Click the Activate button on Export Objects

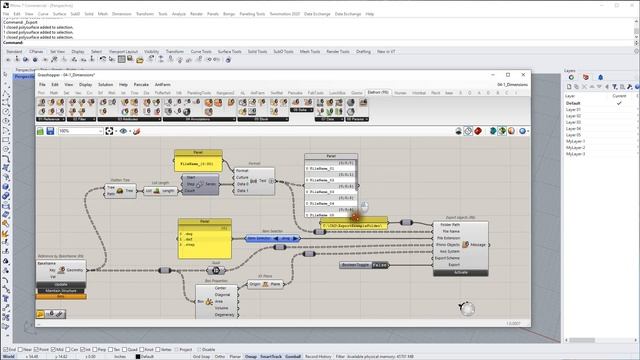[x=460, y=273]
